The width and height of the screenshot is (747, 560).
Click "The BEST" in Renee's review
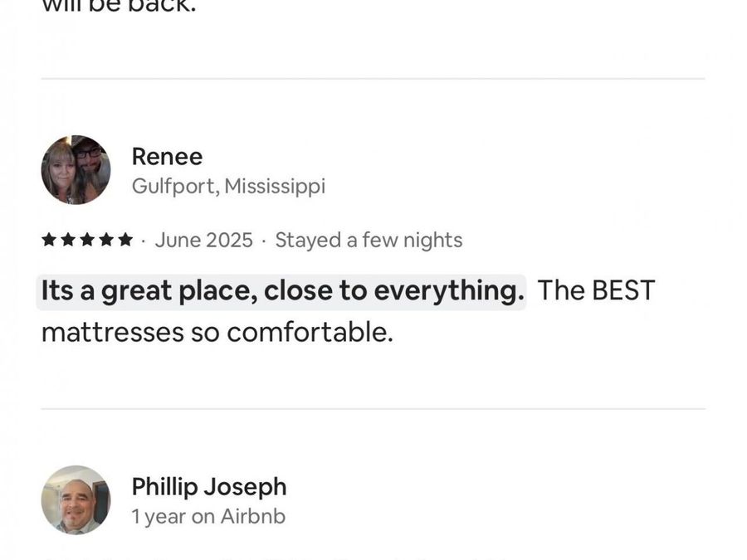[596, 291]
